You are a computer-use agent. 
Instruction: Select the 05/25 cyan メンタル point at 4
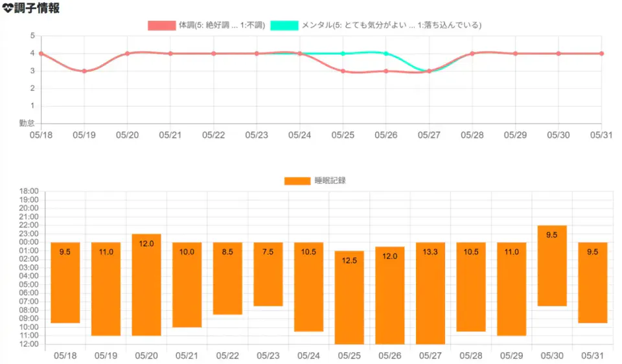point(343,54)
